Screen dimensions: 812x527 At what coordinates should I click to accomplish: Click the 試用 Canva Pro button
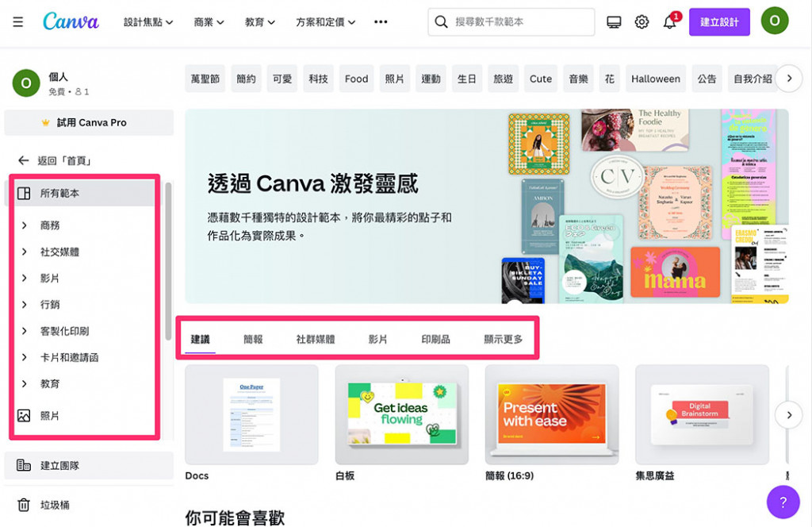89,123
